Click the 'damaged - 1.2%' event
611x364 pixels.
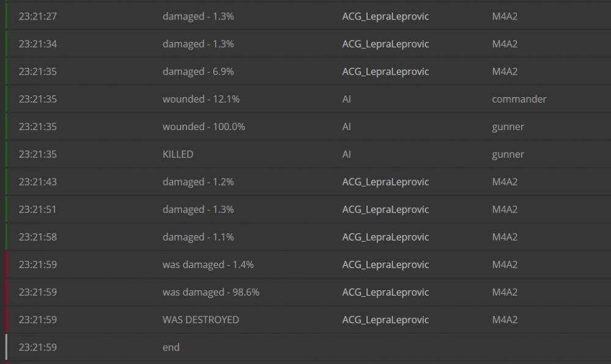[198, 182]
